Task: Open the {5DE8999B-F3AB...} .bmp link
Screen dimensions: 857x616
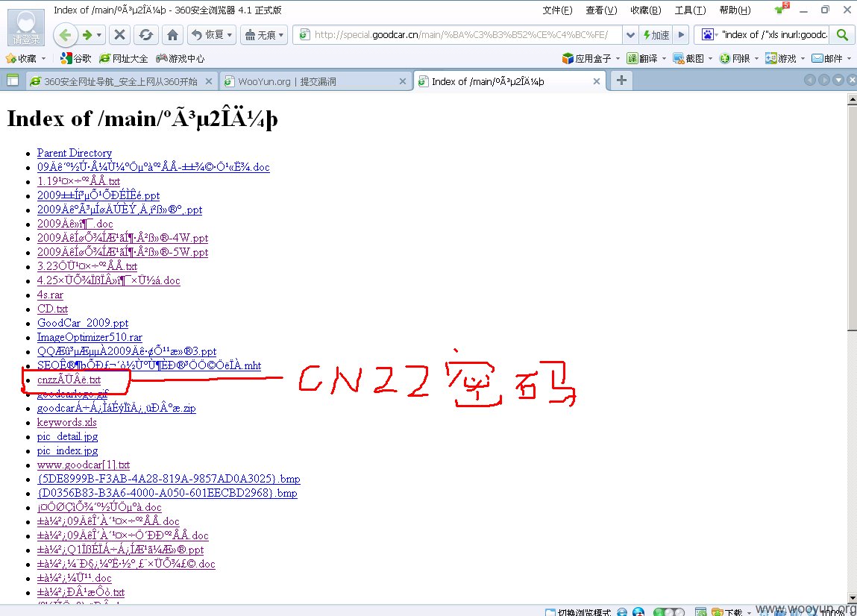Action: coord(169,480)
